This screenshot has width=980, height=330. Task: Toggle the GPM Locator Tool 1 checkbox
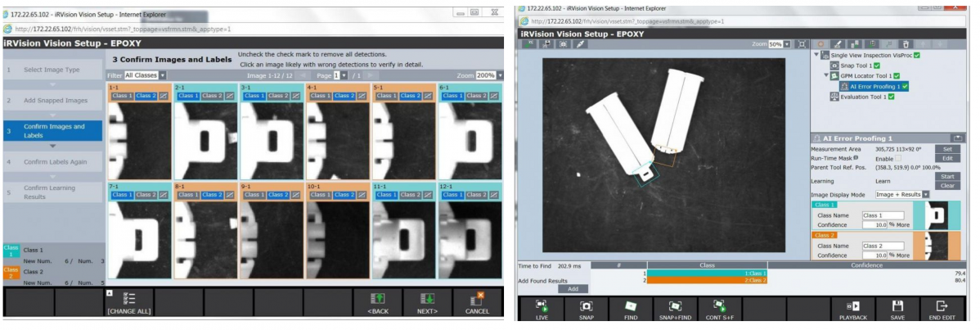point(897,76)
